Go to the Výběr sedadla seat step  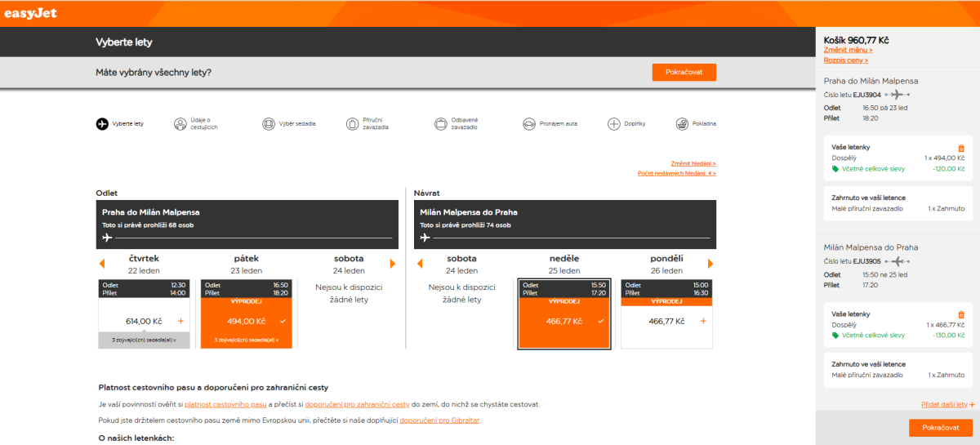point(289,124)
